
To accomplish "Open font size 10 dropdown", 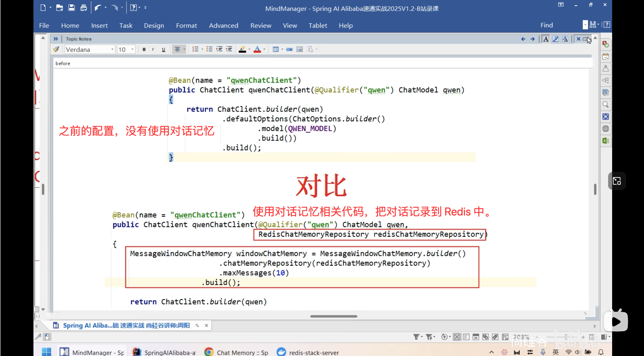I will tap(132, 50).
